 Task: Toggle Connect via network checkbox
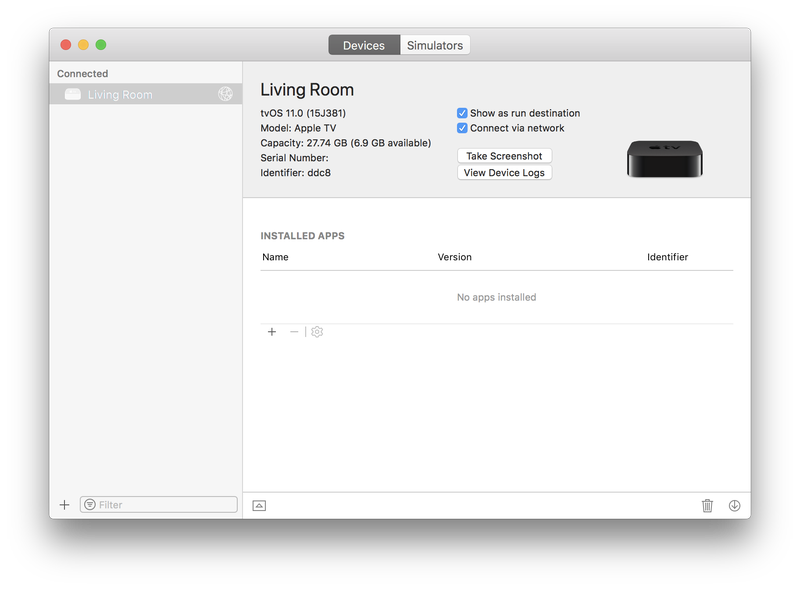click(462, 128)
